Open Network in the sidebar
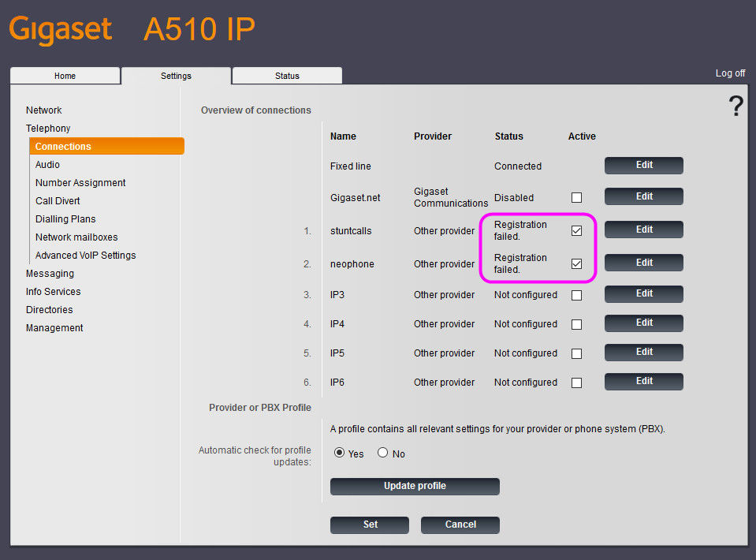Screen dimensions: 756x560 [x=44, y=110]
